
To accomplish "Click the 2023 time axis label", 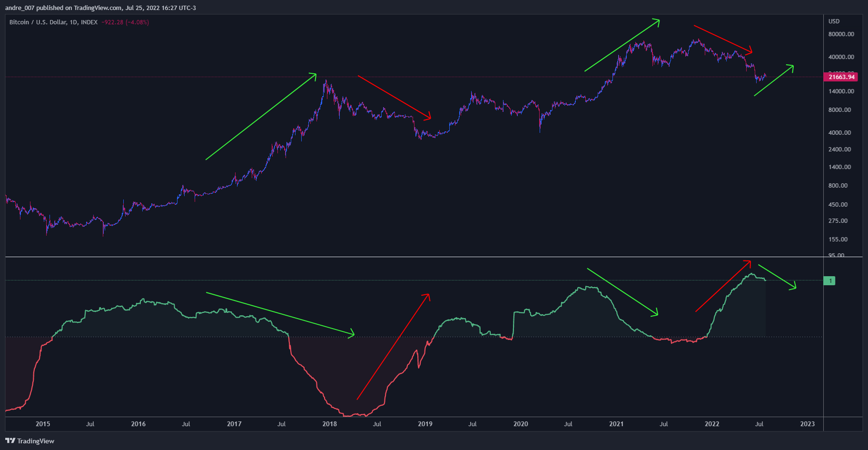I will coord(808,424).
